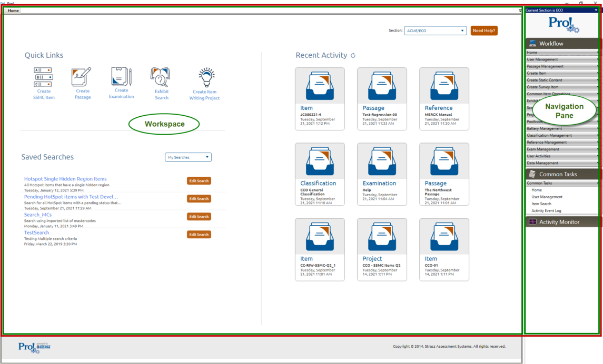Viewport: 603px width, 364px height.
Task: Click the CCO - SSMC Items Q2 Project icon
Action: click(382, 237)
